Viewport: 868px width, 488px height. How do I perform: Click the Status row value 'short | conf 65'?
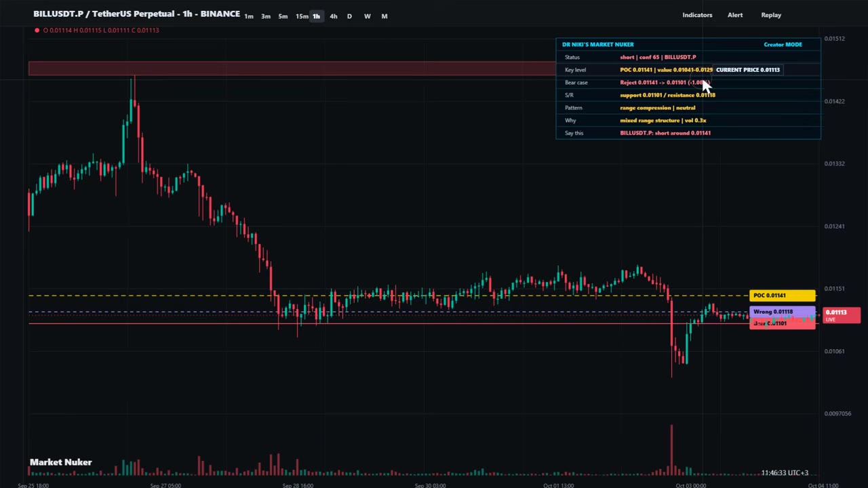click(658, 58)
